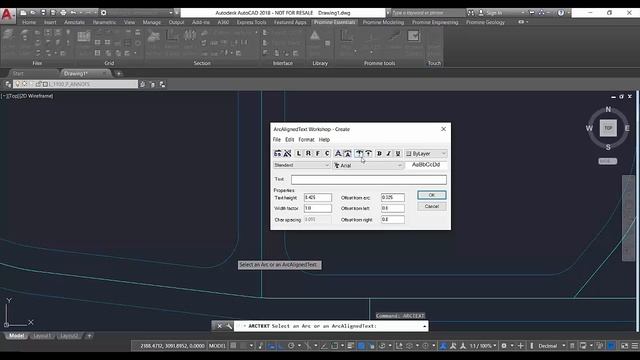Viewport: 640px width, 360px height.
Task: Open File menu in ArcAlignedText dialog
Action: (277, 140)
